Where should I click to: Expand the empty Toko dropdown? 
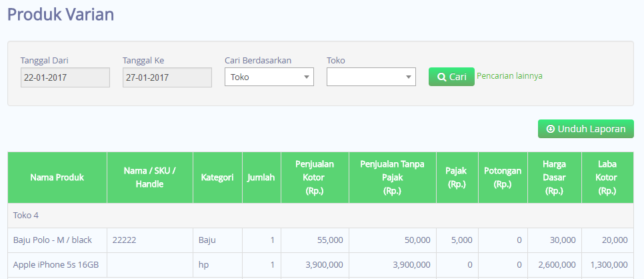(x=371, y=77)
